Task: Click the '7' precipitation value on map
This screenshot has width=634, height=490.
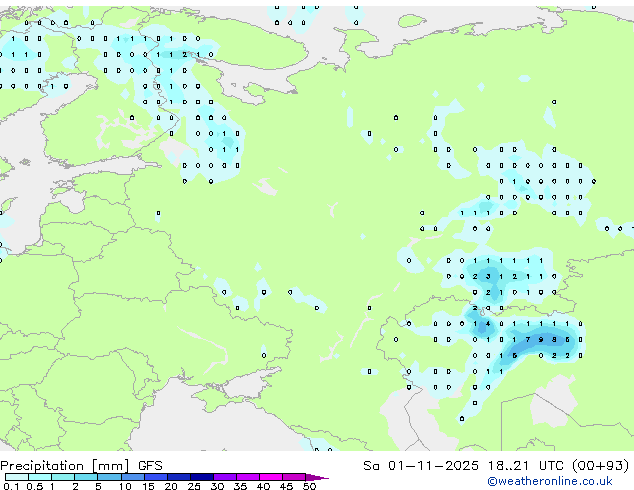Action: (528, 340)
